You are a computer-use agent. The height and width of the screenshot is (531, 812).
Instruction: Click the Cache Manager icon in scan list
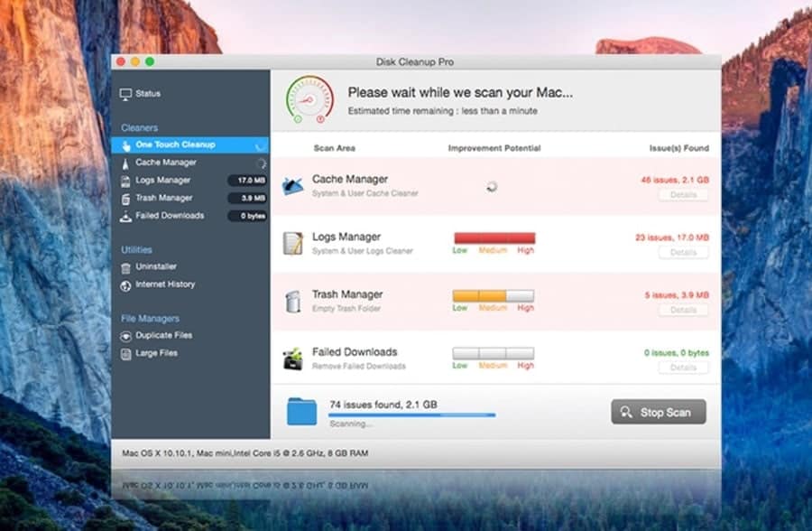point(292,186)
